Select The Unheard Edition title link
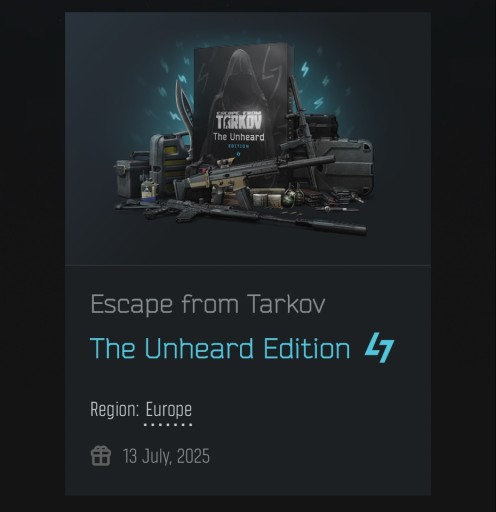The image size is (496, 512). 220,348
